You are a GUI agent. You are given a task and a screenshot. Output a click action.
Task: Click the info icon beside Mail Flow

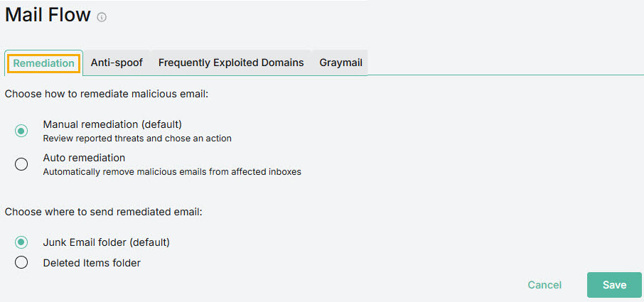[102, 18]
